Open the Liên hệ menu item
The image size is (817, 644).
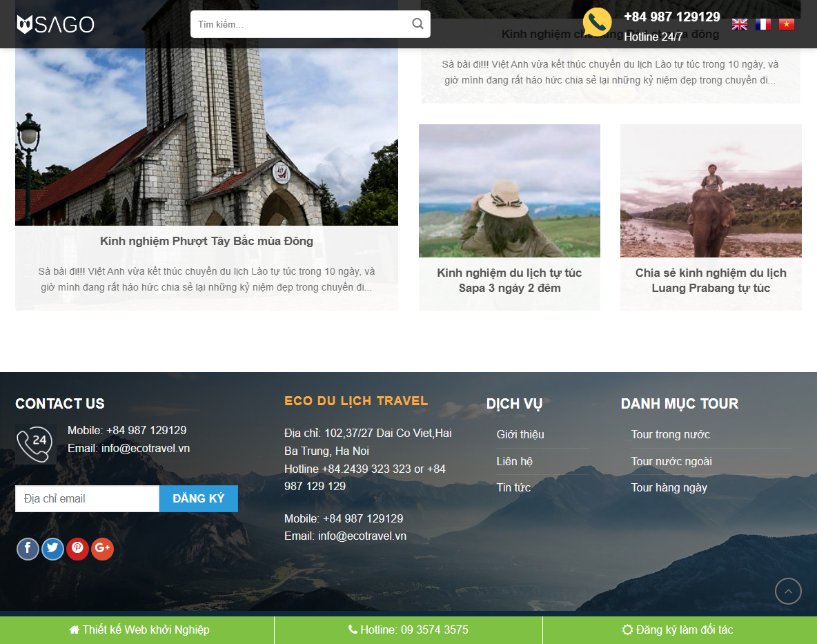[x=515, y=461]
